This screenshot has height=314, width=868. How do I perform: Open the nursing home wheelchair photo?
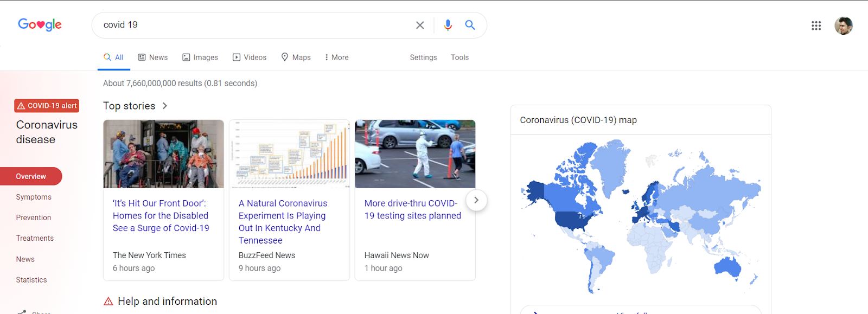[163, 154]
